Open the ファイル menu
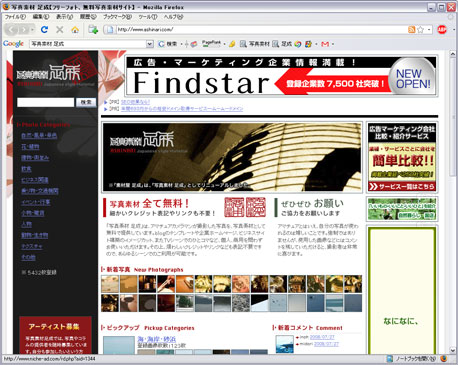The height and width of the screenshot is (365, 458). click(15, 17)
